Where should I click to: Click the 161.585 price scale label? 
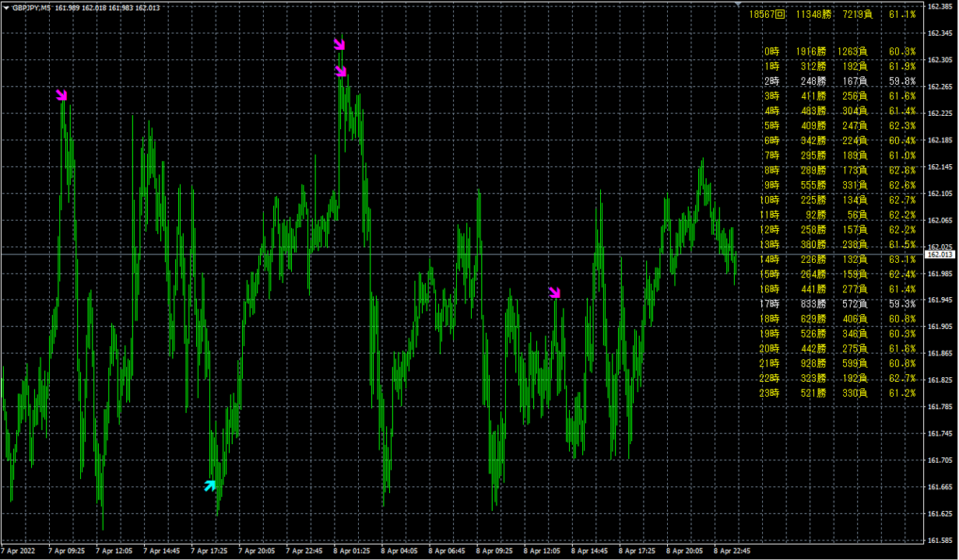click(941, 540)
